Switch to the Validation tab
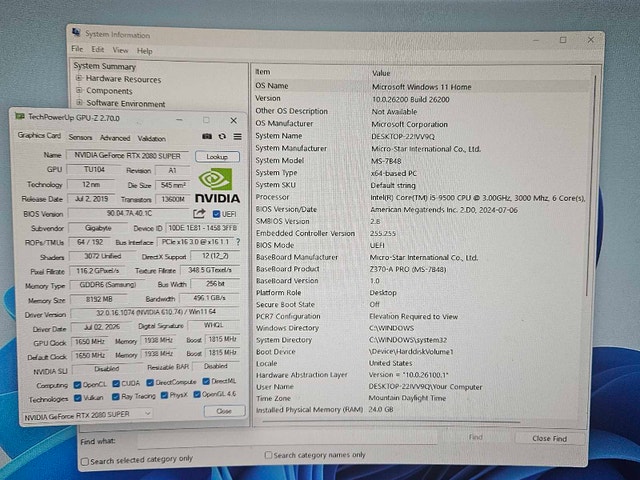This screenshot has width=640, height=480. pyautogui.click(x=151, y=139)
